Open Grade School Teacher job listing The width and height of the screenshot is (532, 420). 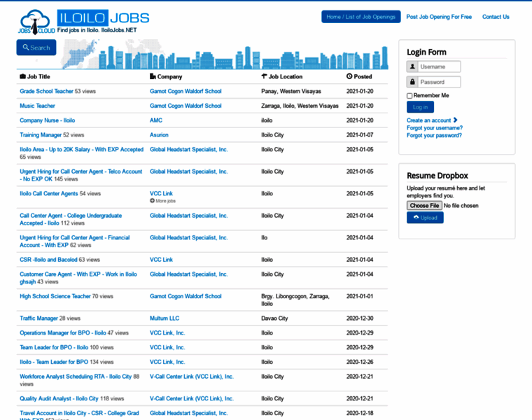46,91
